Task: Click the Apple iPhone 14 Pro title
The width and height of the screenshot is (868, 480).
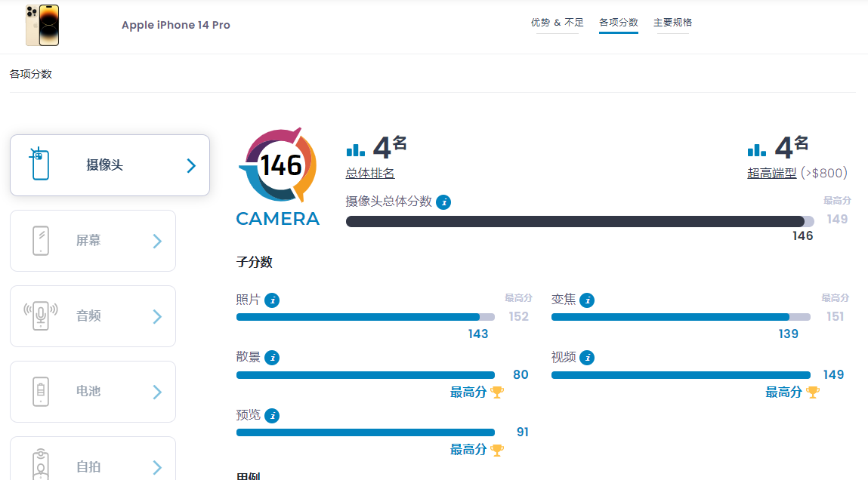Action: click(x=176, y=25)
